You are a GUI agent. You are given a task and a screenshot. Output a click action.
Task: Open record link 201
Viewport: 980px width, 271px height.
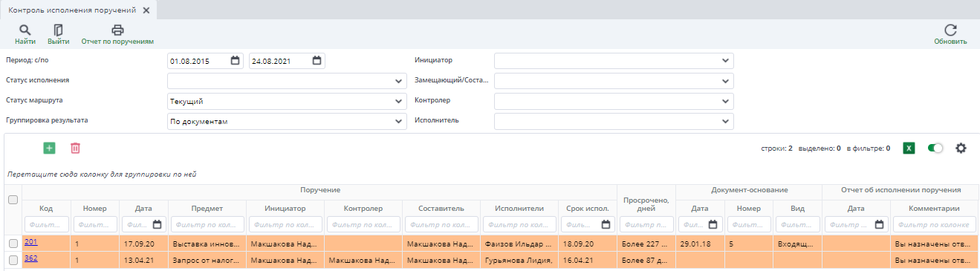pos(31,242)
